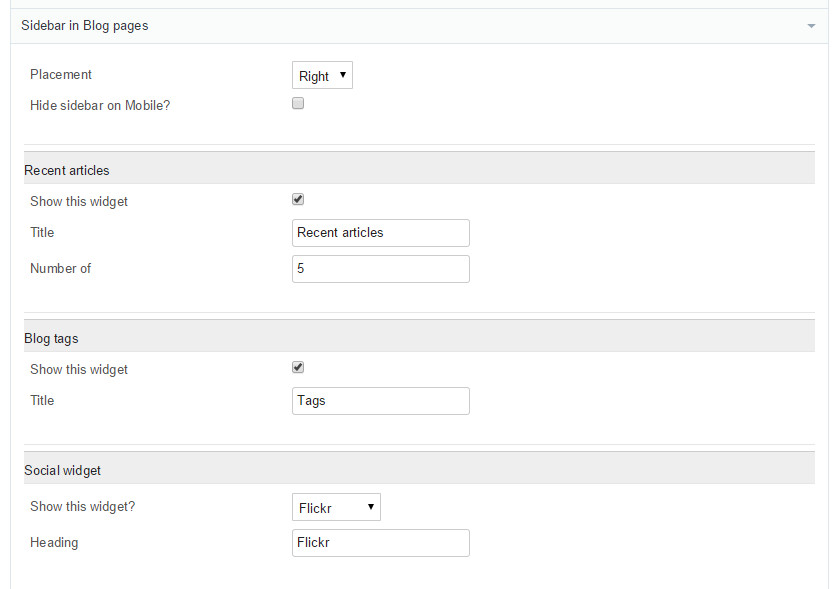Click the Number of articles field

(381, 269)
